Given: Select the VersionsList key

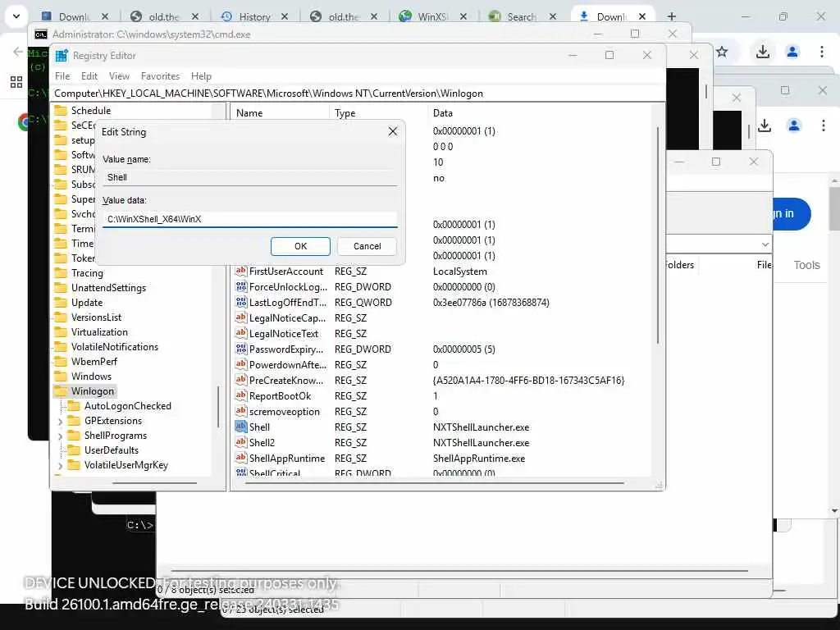Looking at the screenshot, I should 97,317.
